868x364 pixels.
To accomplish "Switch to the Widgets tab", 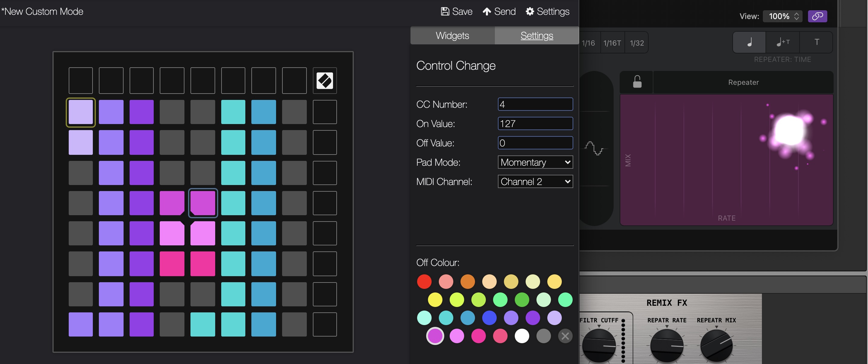I will [x=452, y=35].
